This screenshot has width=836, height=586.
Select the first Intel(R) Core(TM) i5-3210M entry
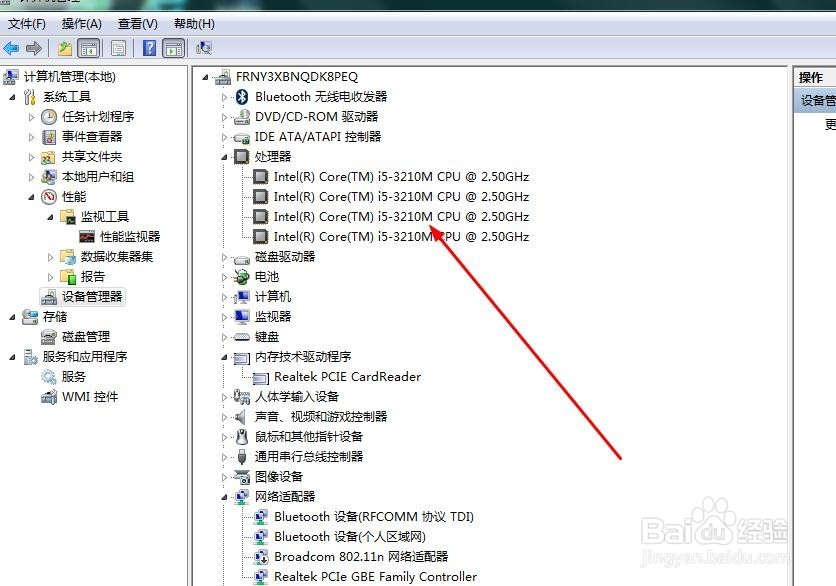[x=401, y=176]
